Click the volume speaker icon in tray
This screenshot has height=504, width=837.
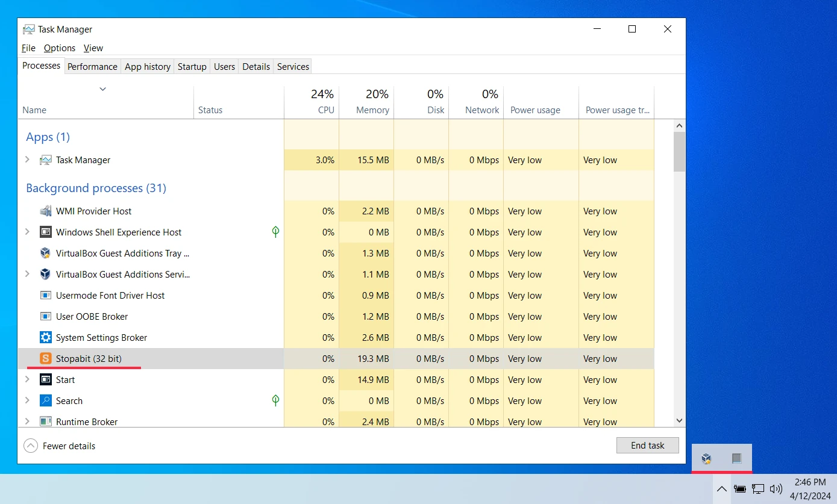pyautogui.click(x=776, y=489)
